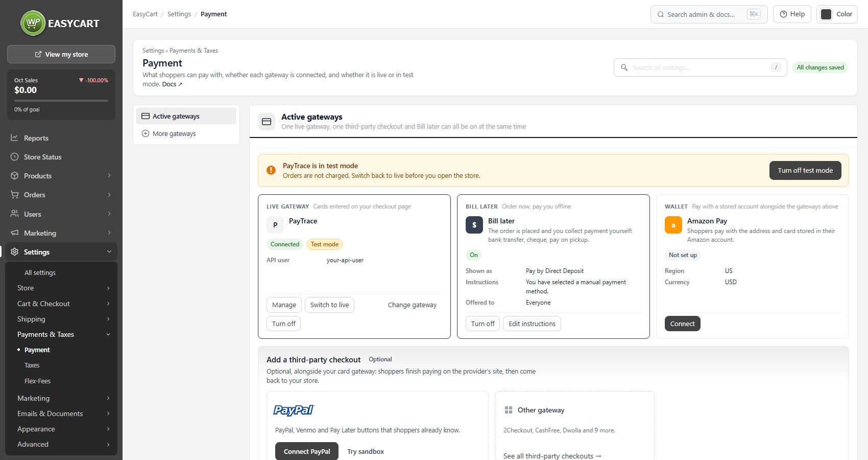This screenshot has height=460, width=868.
Task: Open the More gateways tab
Action: point(186,133)
